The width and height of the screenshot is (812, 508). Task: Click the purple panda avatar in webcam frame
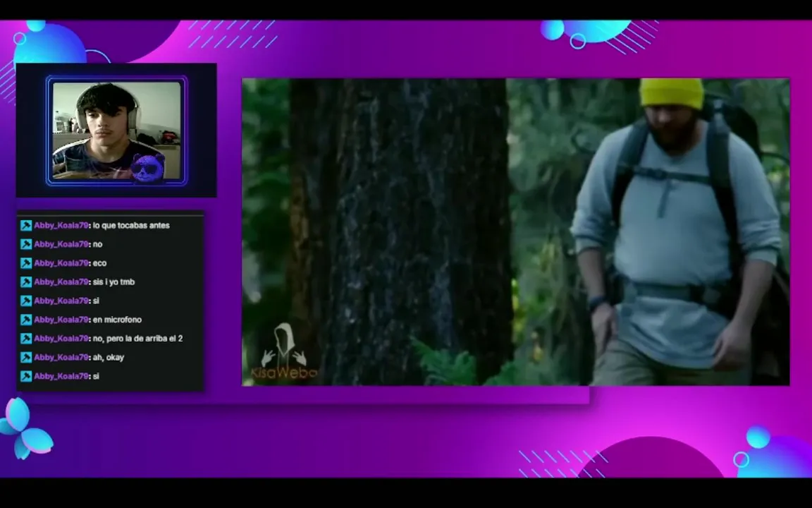[x=147, y=168]
